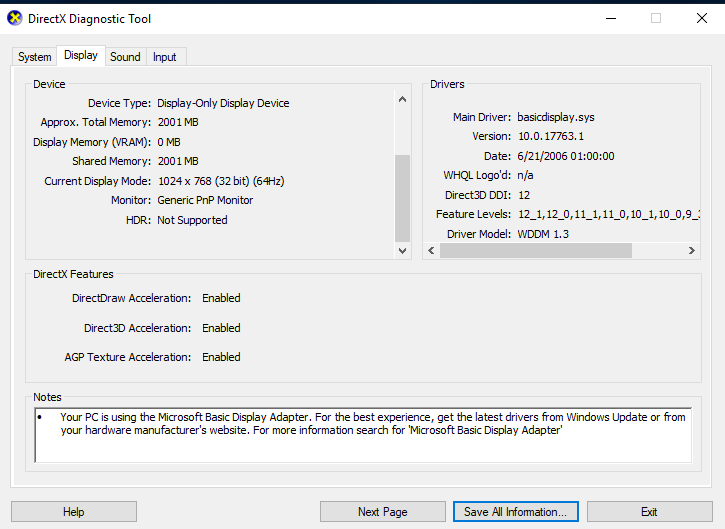Click the 'Current Display Mode:' label
The height and width of the screenshot is (529, 725).
click(x=98, y=181)
